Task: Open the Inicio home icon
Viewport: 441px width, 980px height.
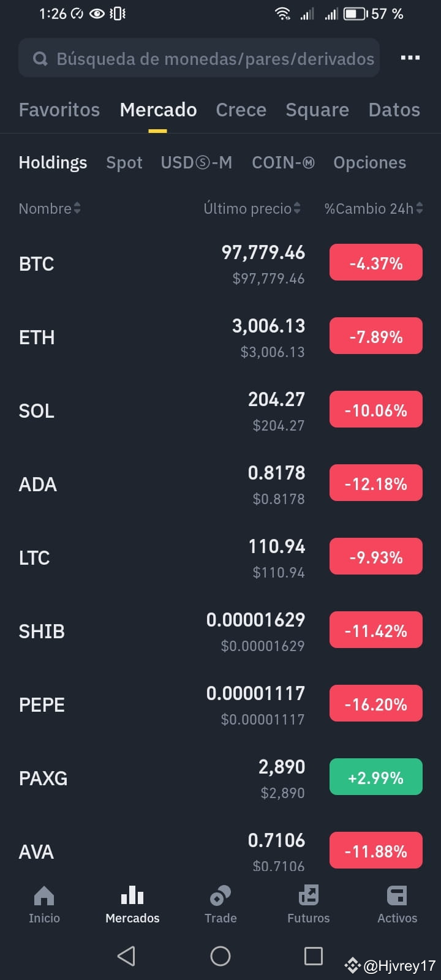Action: click(x=44, y=895)
